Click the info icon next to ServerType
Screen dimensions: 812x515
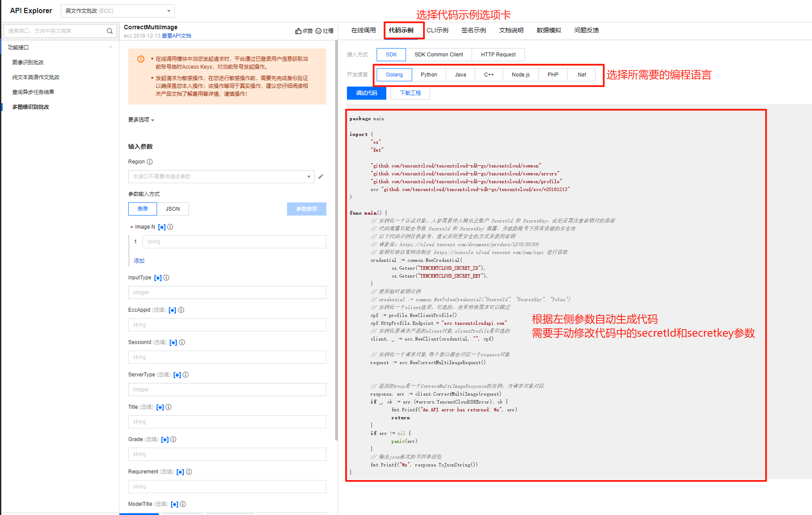coord(185,375)
